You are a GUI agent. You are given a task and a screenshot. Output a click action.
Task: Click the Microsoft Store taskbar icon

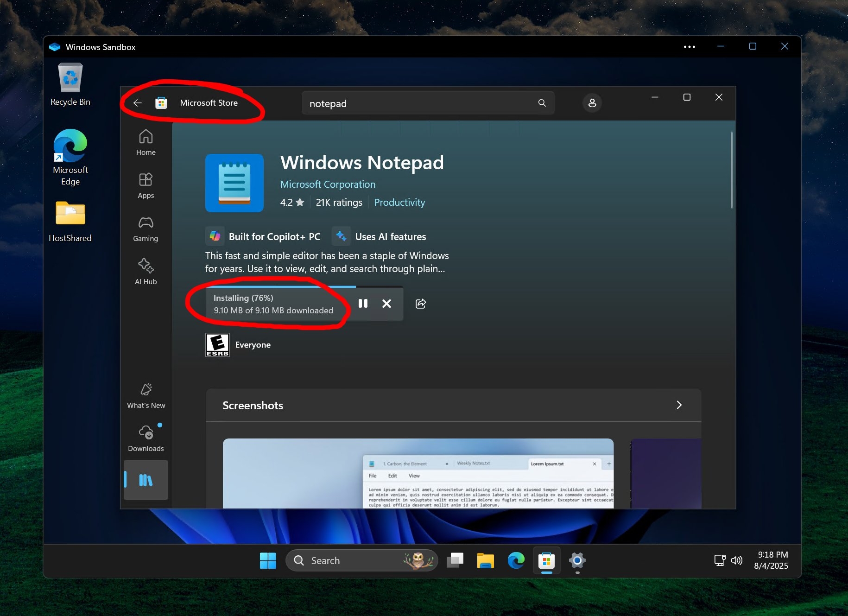pyautogui.click(x=547, y=560)
